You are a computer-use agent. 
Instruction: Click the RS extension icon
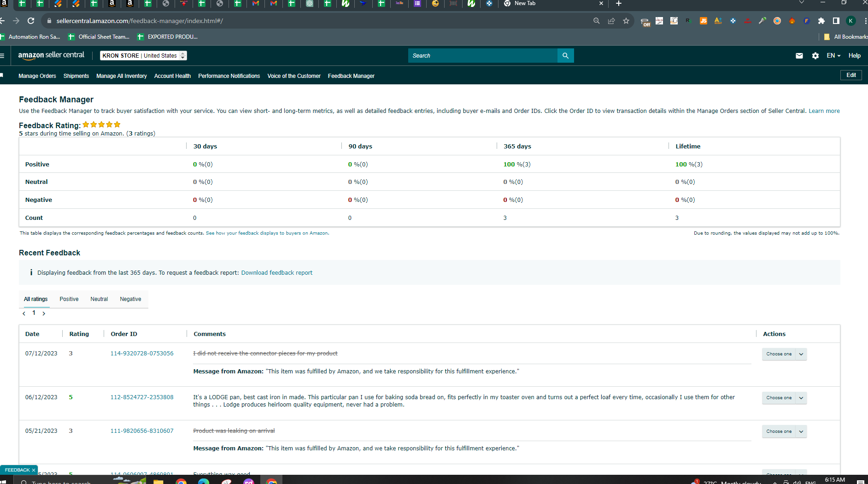click(x=689, y=21)
